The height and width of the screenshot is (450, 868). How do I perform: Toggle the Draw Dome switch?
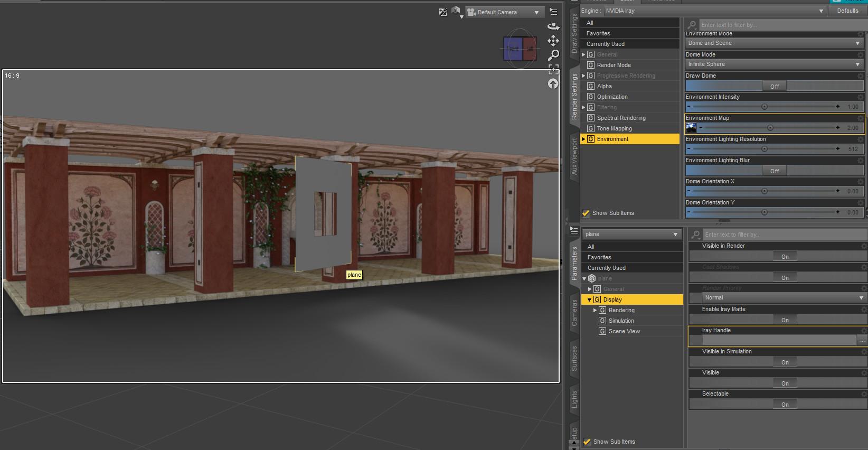(775, 86)
